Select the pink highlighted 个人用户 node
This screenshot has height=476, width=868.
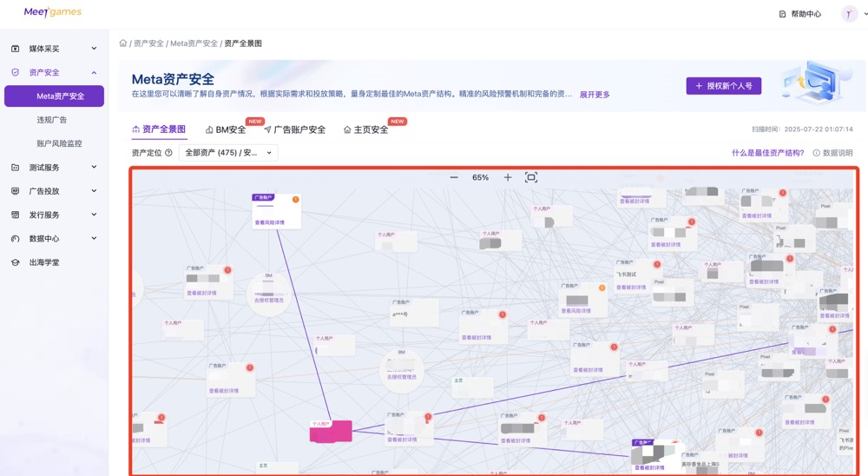[331, 431]
